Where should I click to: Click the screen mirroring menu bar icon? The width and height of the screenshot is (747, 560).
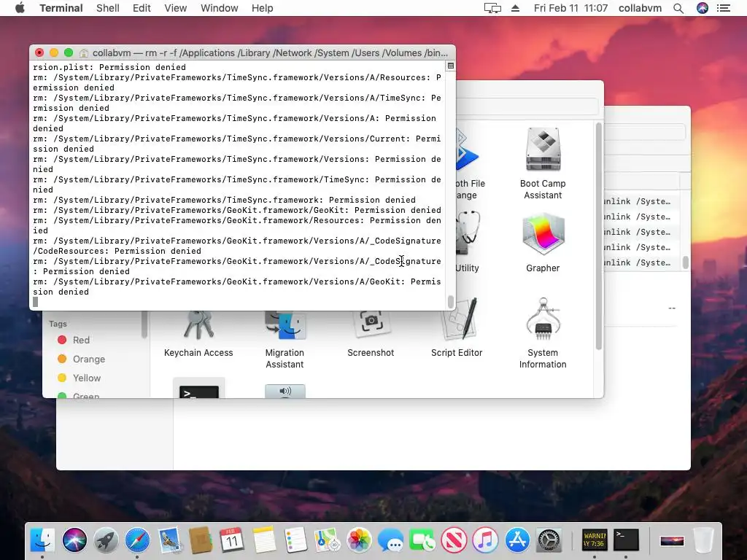pyautogui.click(x=492, y=8)
